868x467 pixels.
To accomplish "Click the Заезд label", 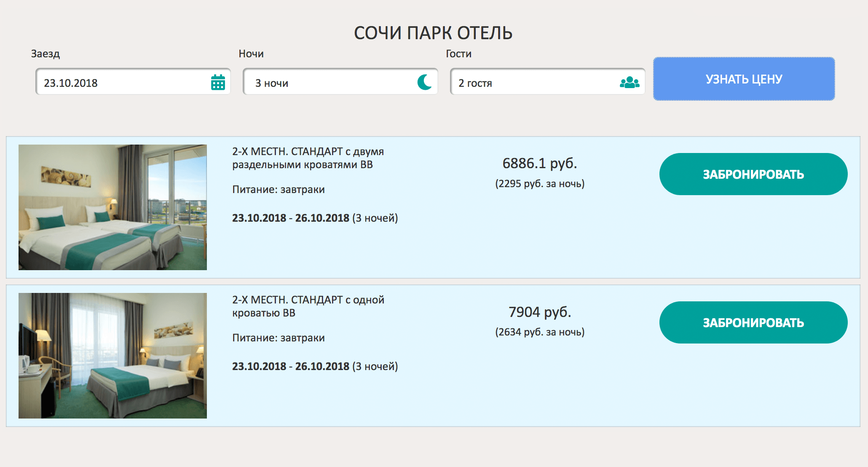I will 46,54.
